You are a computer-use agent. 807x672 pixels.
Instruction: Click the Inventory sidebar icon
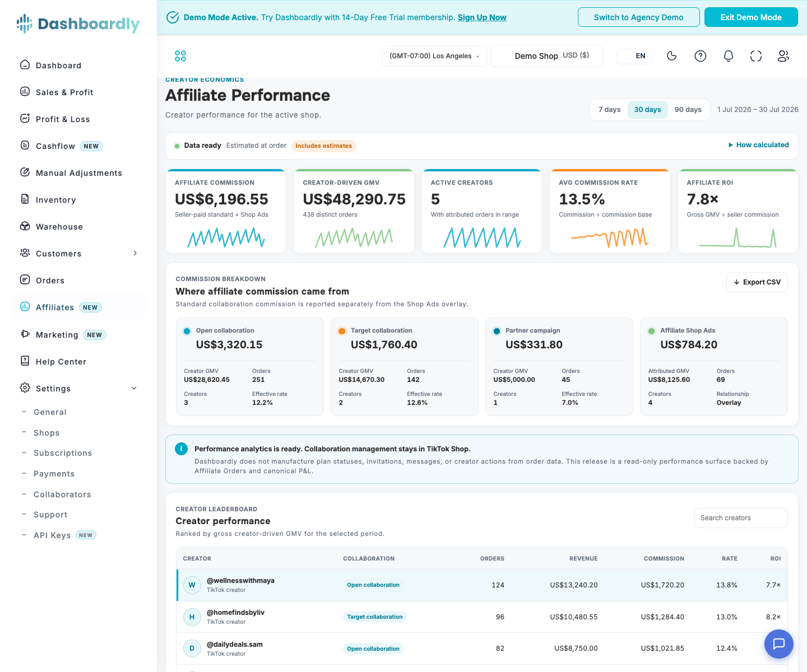tap(25, 199)
